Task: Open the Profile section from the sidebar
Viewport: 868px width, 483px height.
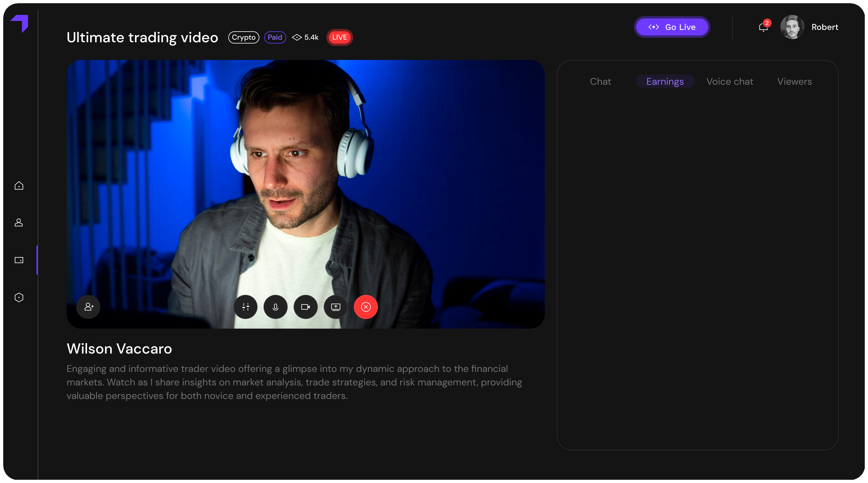Action: [x=19, y=222]
